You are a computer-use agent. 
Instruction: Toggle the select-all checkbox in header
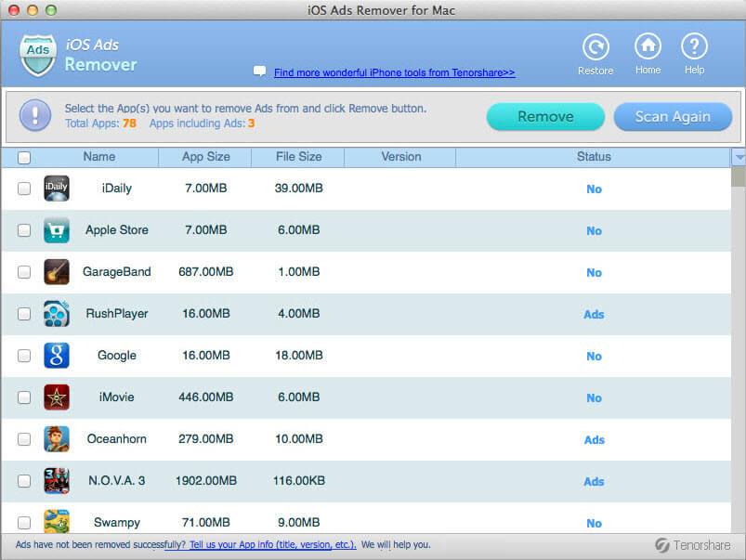(x=24, y=158)
